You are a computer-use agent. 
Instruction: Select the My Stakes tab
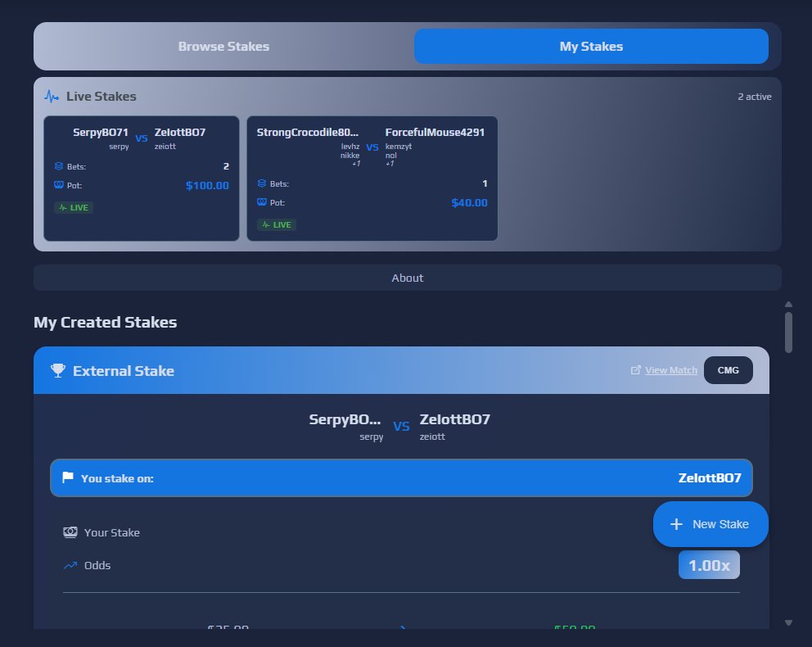point(591,47)
